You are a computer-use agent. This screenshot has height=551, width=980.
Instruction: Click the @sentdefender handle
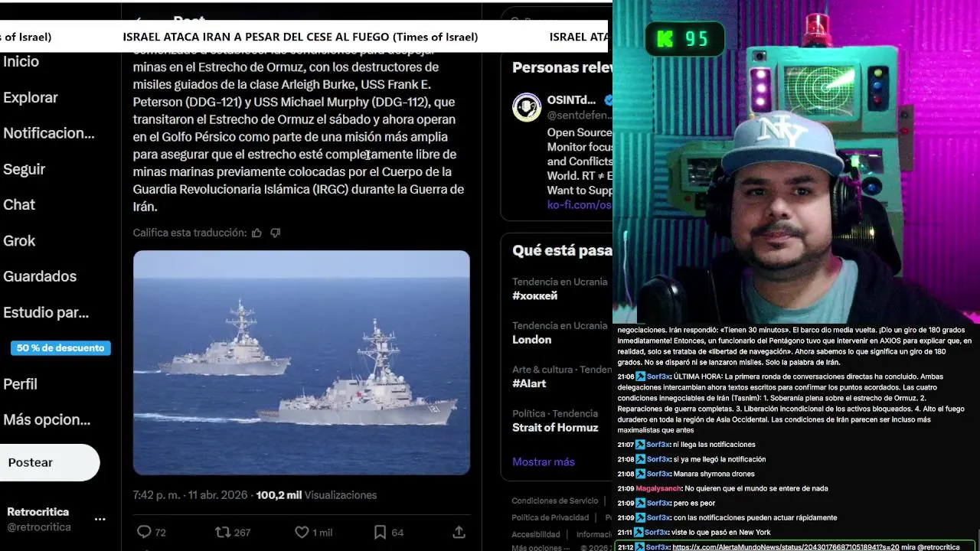(580, 116)
